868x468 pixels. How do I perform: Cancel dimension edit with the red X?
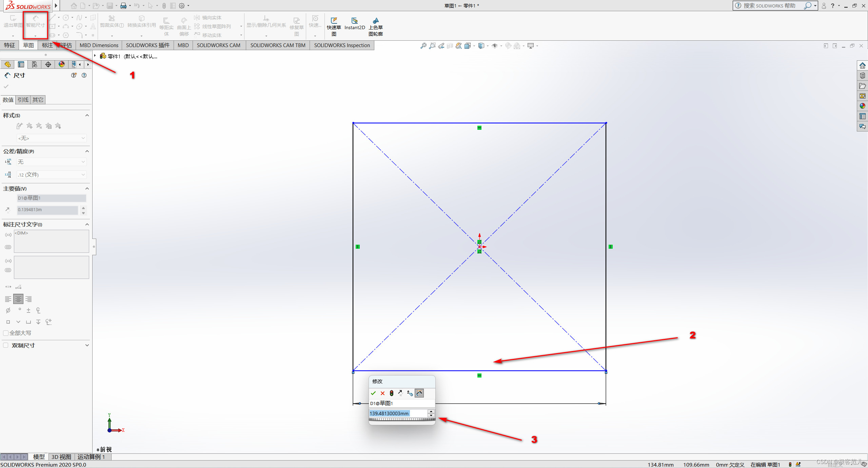click(382, 393)
